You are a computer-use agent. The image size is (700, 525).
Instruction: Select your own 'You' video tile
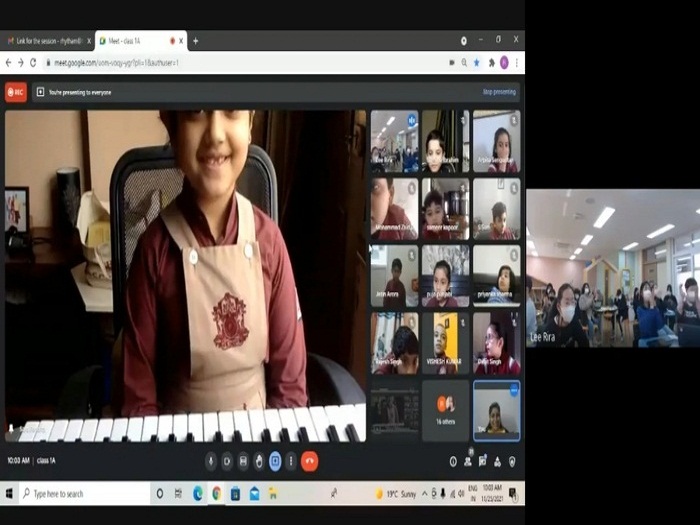(x=496, y=411)
